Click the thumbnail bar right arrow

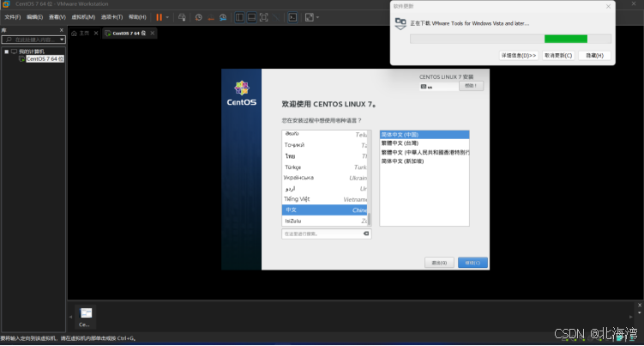pyautogui.click(x=631, y=317)
